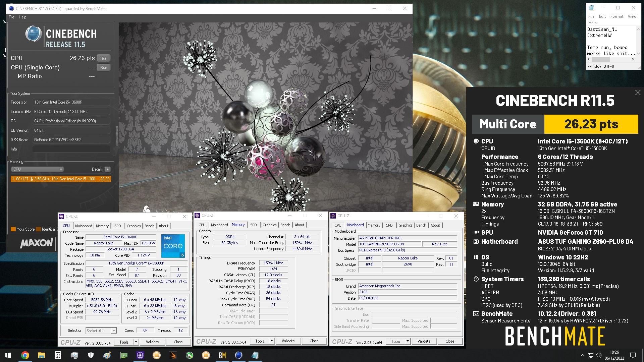Open the first orange round taskbar icon

156,355
